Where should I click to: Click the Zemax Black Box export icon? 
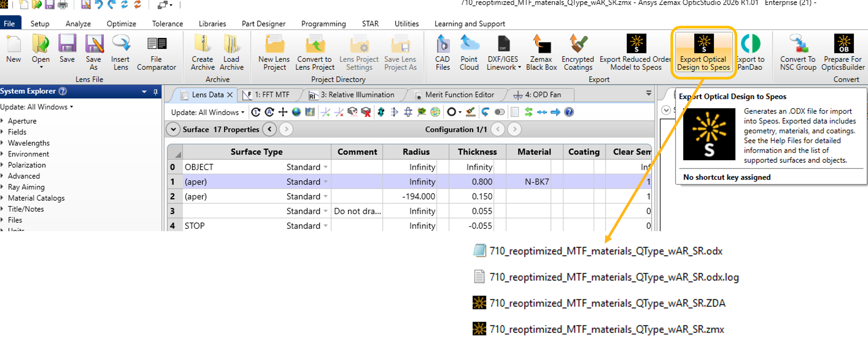tap(541, 52)
